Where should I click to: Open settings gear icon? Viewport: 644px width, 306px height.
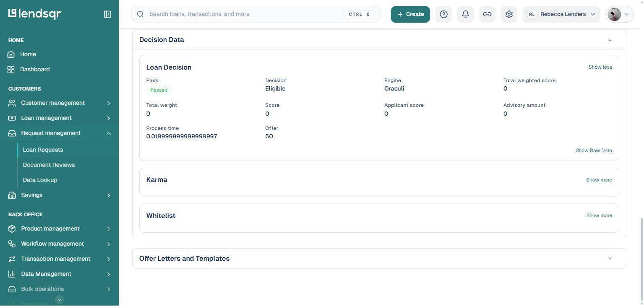click(509, 14)
